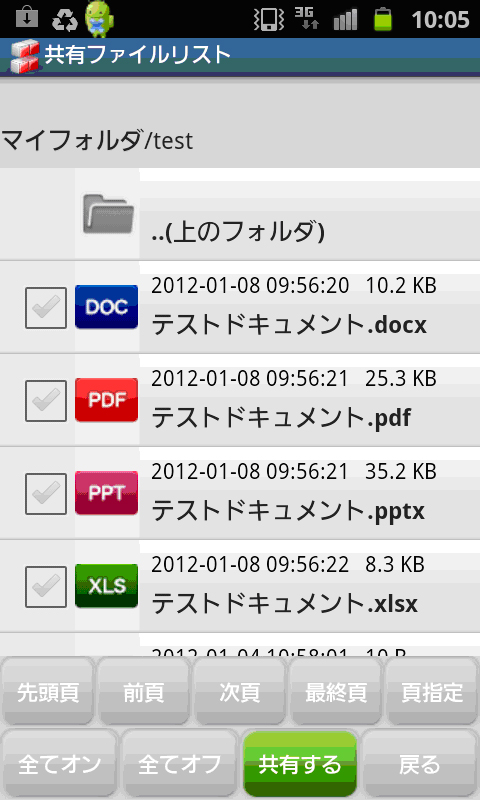
Task: Go to first page with 先頭頁
Action: [48, 692]
